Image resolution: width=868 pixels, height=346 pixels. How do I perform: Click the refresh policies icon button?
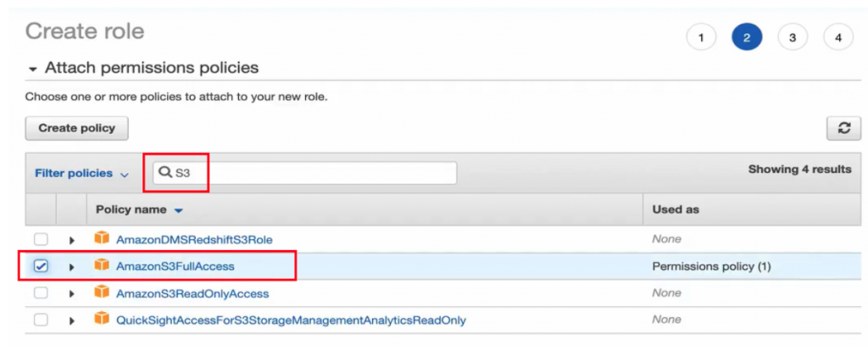click(843, 128)
